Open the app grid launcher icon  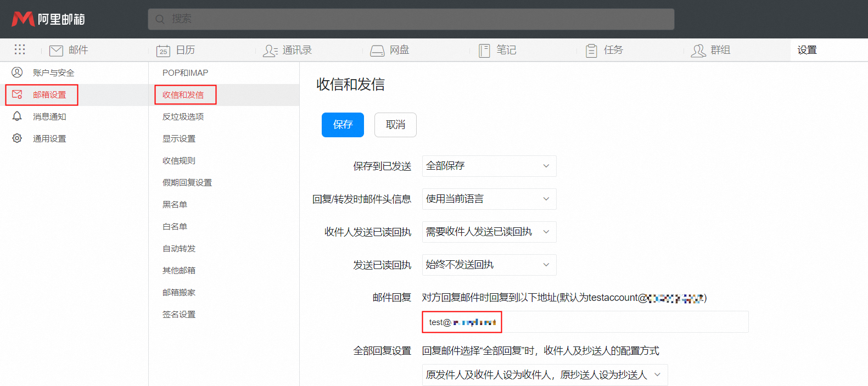click(20, 50)
